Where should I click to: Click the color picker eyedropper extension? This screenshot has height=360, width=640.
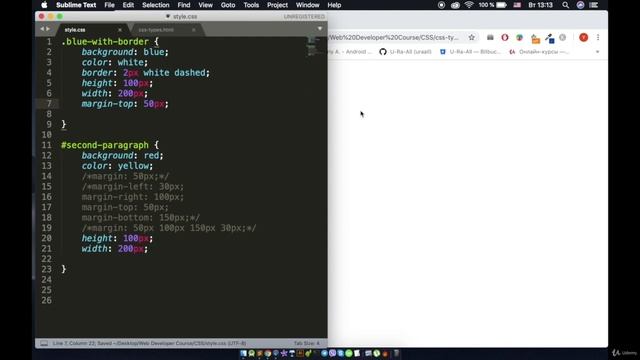[x=549, y=38]
